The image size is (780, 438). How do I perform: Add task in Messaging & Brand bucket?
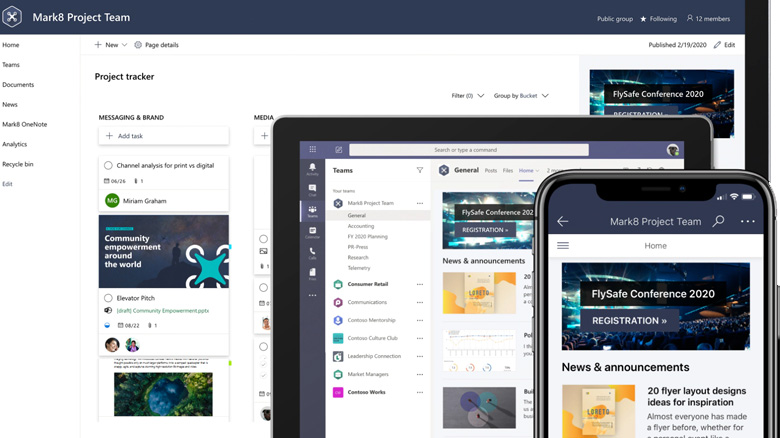click(x=164, y=136)
